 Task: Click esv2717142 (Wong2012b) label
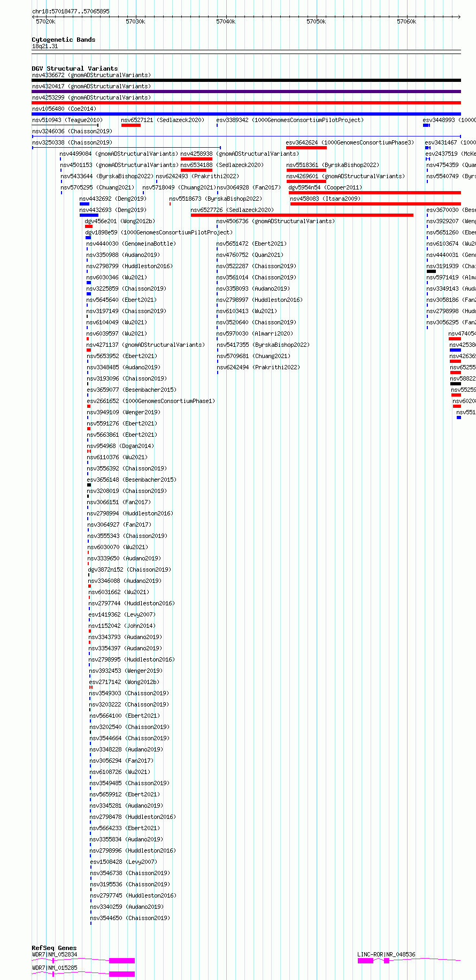(124, 682)
